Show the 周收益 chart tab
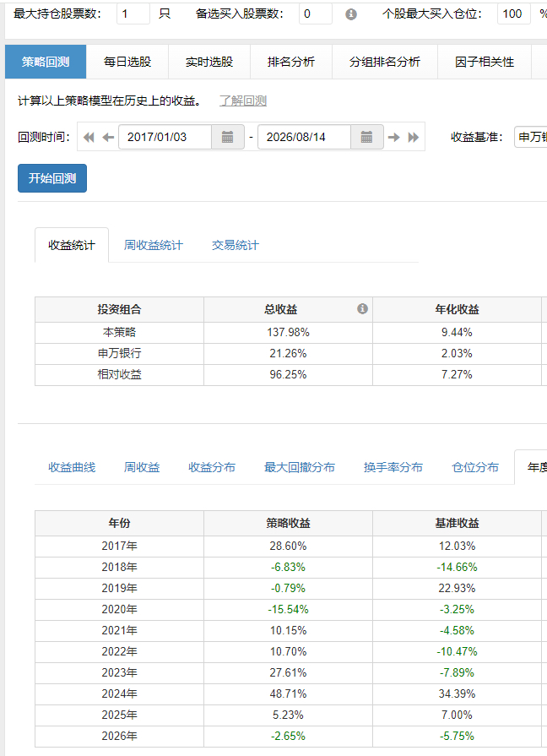This screenshot has width=547, height=756. tap(142, 467)
